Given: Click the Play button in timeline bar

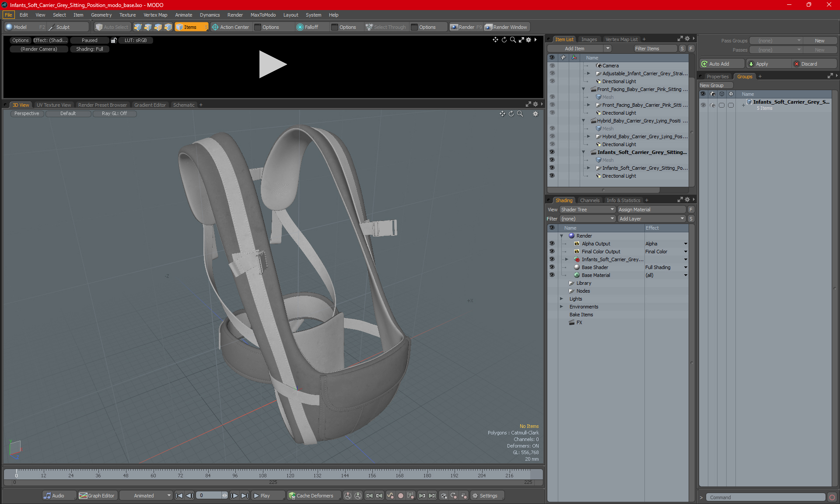Looking at the screenshot, I should pyautogui.click(x=268, y=496).
